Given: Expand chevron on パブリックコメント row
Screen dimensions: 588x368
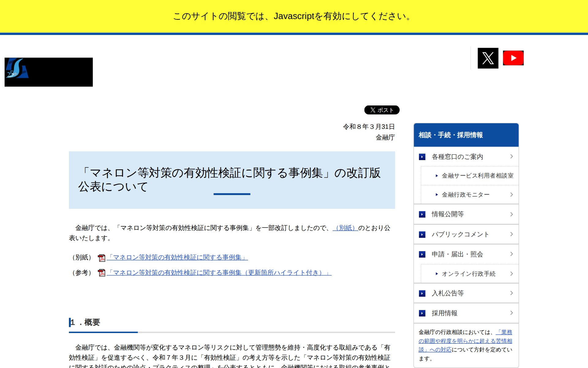Looking at the screenshot, I should click(x=511, y=234).
